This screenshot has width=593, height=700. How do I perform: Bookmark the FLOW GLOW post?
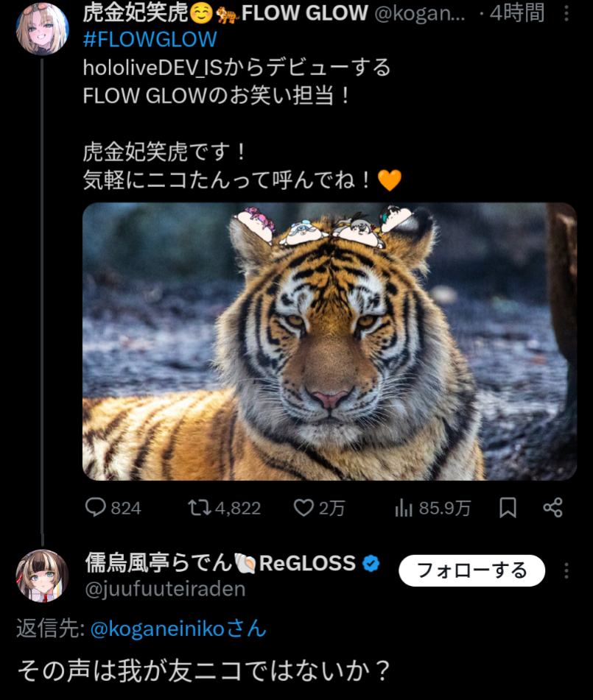(508, 507)
